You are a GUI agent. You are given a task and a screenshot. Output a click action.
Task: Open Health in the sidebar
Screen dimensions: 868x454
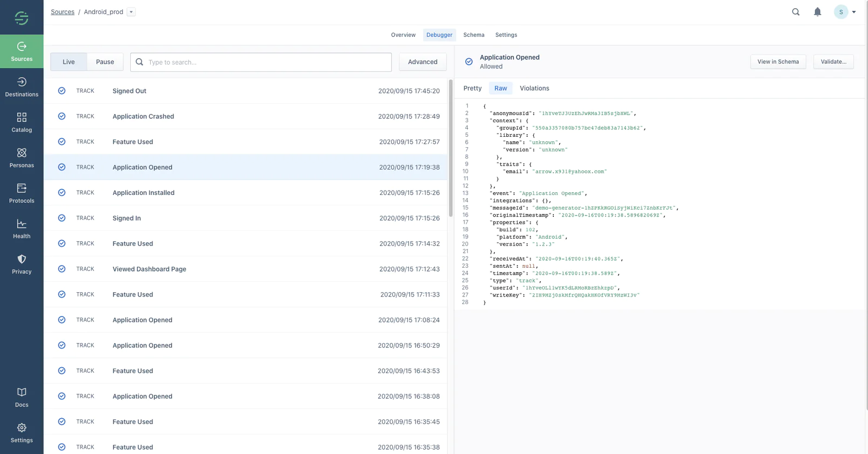click(x=22, y=229)
